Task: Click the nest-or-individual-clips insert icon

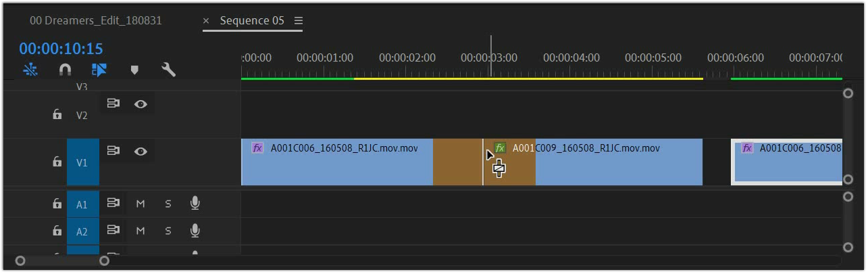Action: click(x=30, y=70)
